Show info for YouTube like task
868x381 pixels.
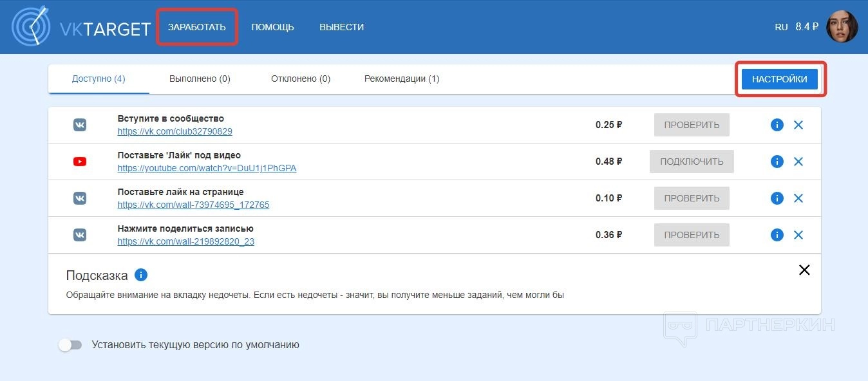click(x=777, y=162)
